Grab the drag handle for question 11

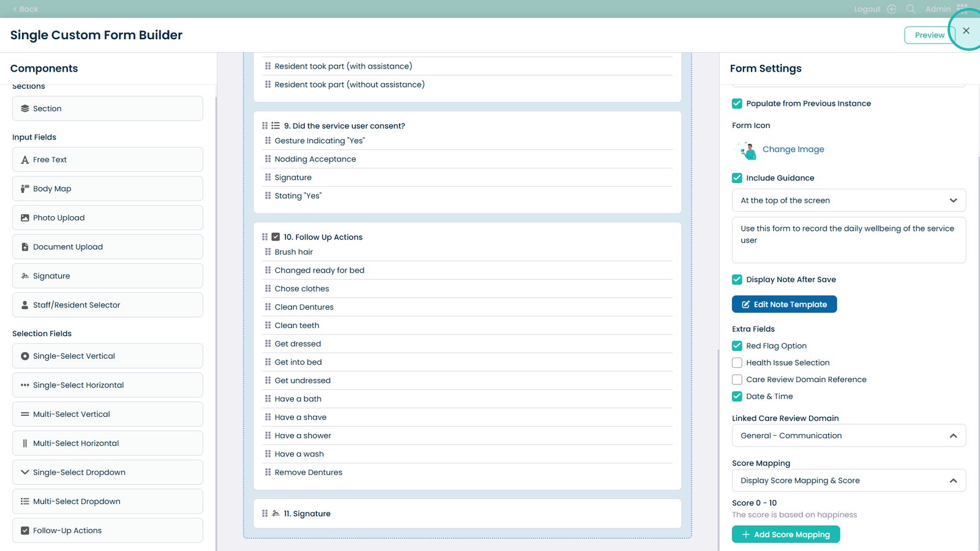(265, 514)
